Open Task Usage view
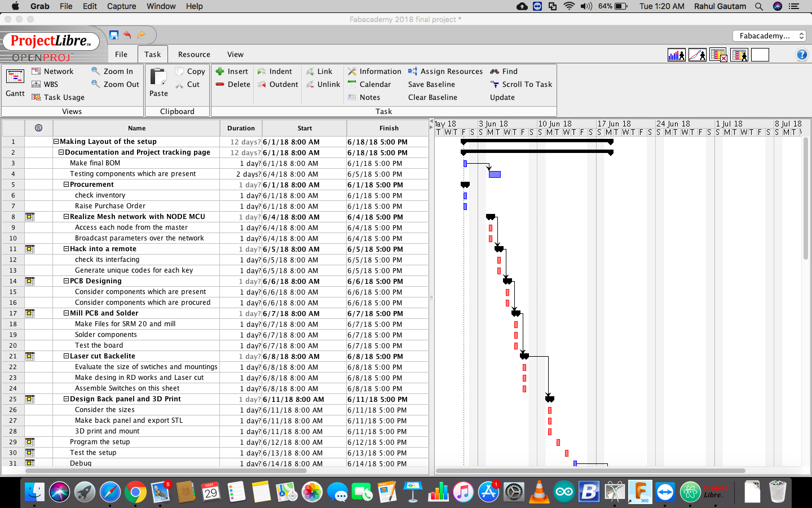This screenshot has width=812, height=508. click(x=58, y=98)
